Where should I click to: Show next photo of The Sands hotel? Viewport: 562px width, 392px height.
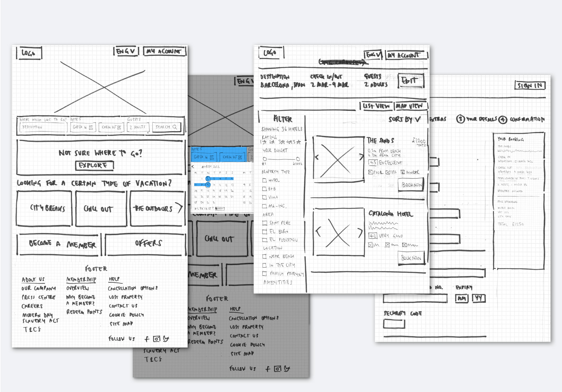(361, 156)
